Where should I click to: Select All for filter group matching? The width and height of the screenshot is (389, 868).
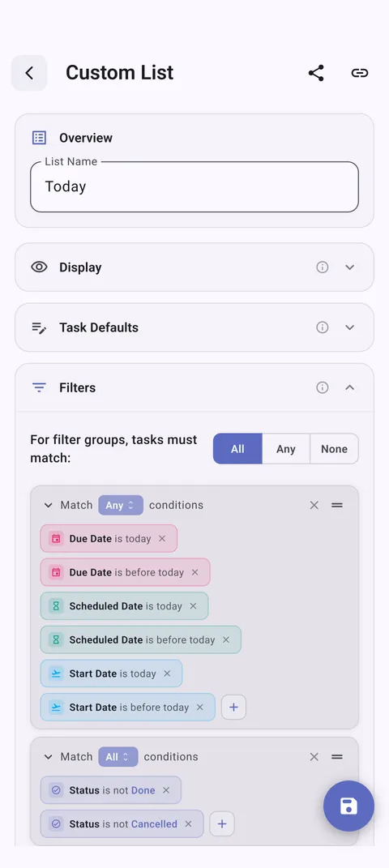tap(237, 449)
